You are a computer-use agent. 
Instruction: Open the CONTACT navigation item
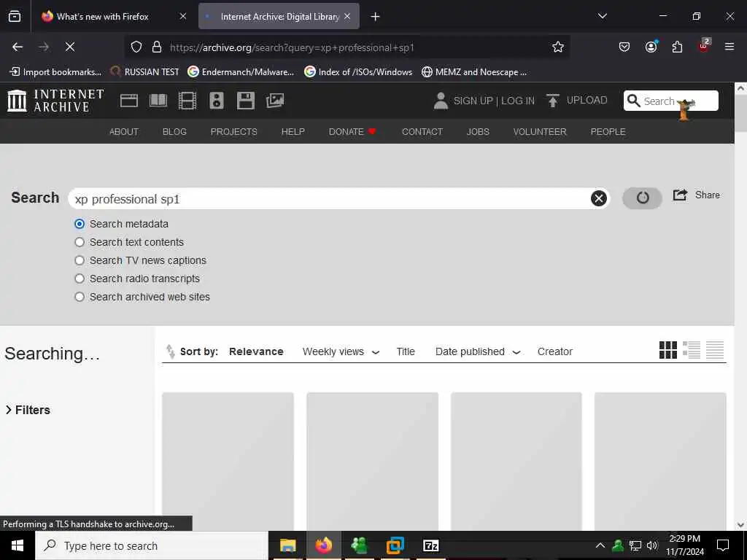422,131
